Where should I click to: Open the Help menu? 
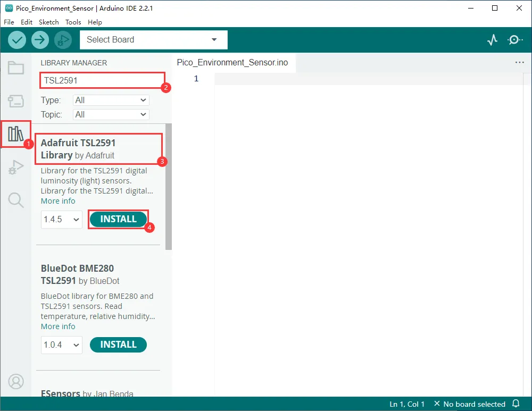click(95, 22)
